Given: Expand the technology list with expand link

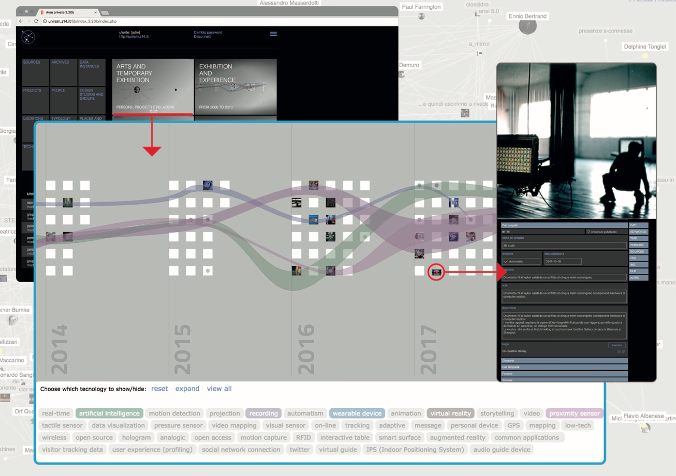Looking at the screenshot, I should point(187,388).
